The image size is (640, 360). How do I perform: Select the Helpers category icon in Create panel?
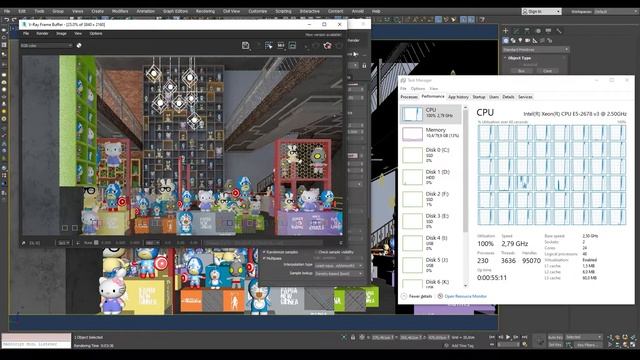[x=535, y=40]
